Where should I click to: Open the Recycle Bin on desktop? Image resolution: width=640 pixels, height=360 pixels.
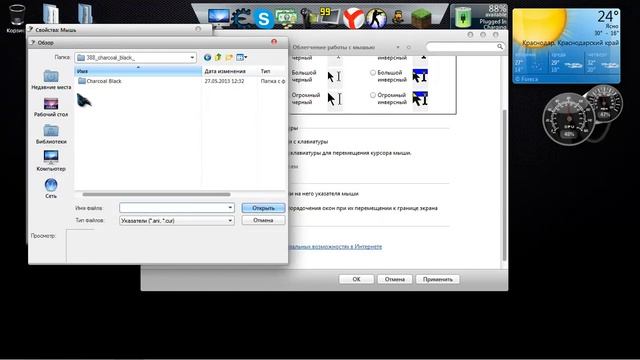pyautogui.click(x=16, y=18)
